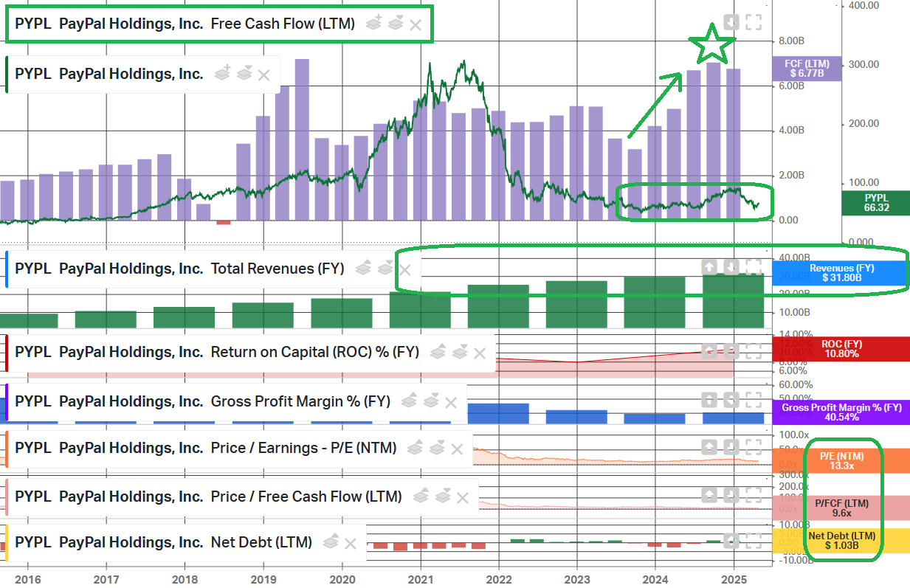
Task: Click layers-down icon on Return on Capital legend
Action: coord(460,352)
